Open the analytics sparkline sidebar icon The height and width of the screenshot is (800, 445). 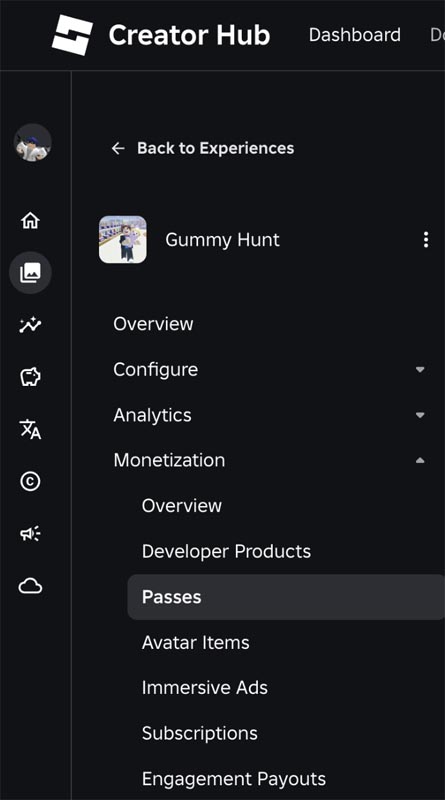click(x=30, y=325)
